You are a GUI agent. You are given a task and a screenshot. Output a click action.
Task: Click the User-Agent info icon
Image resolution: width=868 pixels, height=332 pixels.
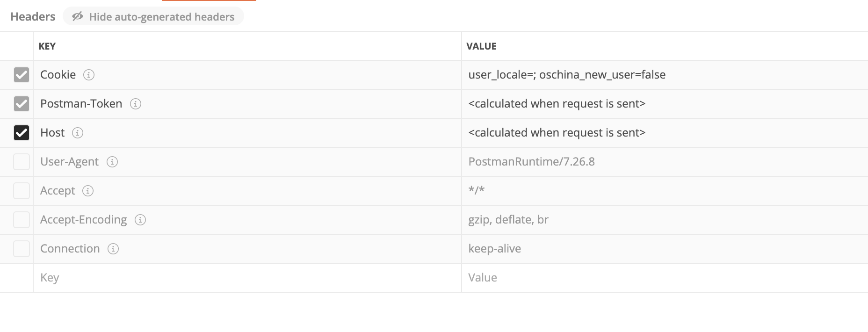(x=112, y=162)
